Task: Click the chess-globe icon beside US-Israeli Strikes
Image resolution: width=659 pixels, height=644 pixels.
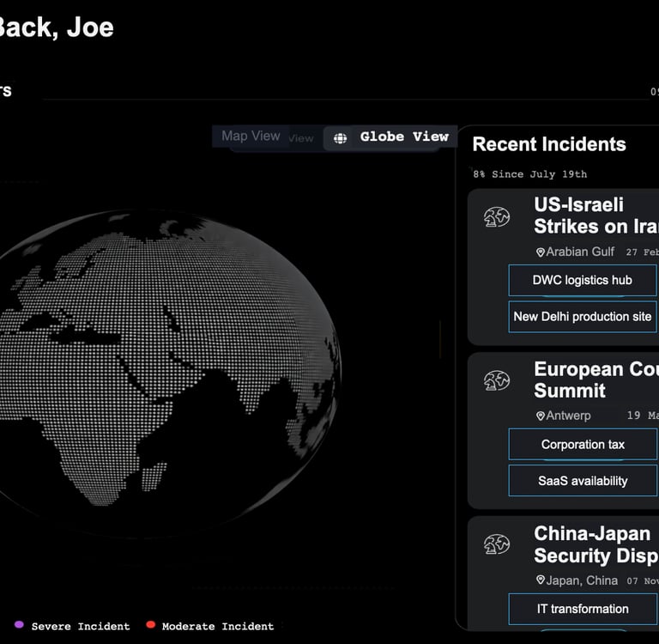Action: tap(496, 217)
